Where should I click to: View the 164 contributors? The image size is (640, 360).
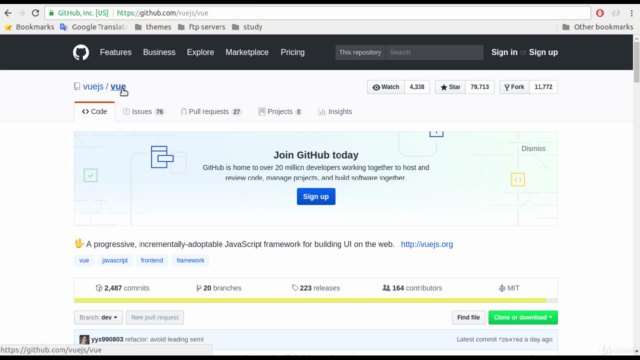click(412, 288)
